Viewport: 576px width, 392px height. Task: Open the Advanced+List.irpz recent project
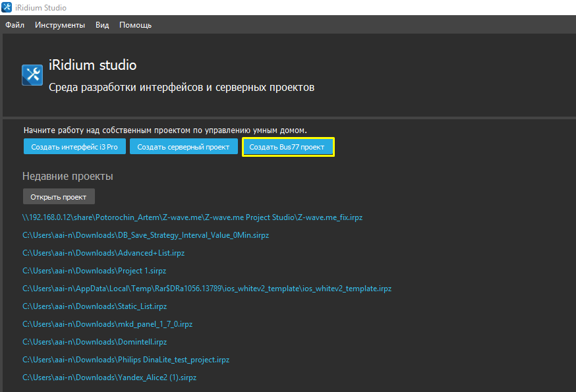click(x=103, y=253)
